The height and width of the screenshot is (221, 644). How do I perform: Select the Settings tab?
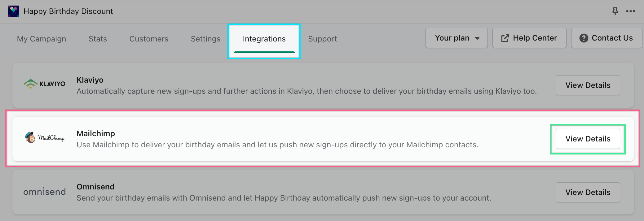[x=205, y=39]
